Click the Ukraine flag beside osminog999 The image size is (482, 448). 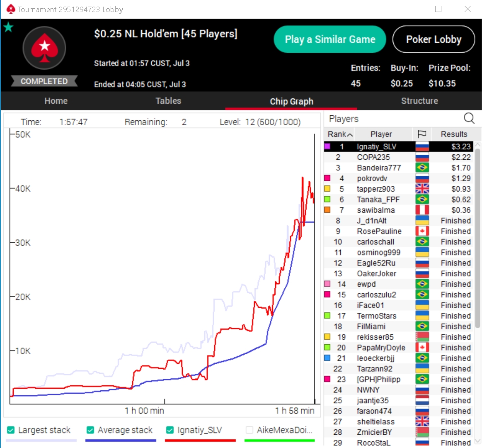[x=422, y=252]
